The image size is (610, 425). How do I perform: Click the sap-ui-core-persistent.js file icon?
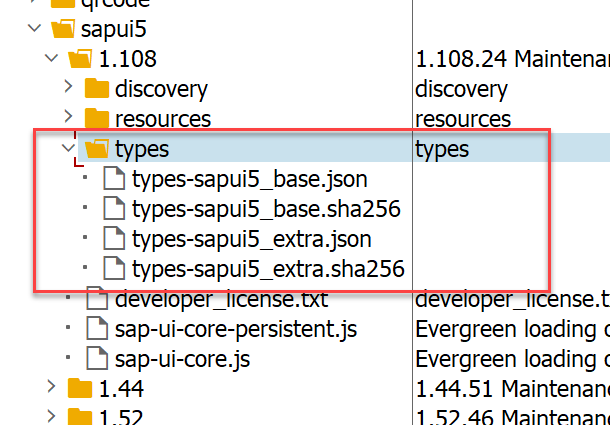[97, 328]
